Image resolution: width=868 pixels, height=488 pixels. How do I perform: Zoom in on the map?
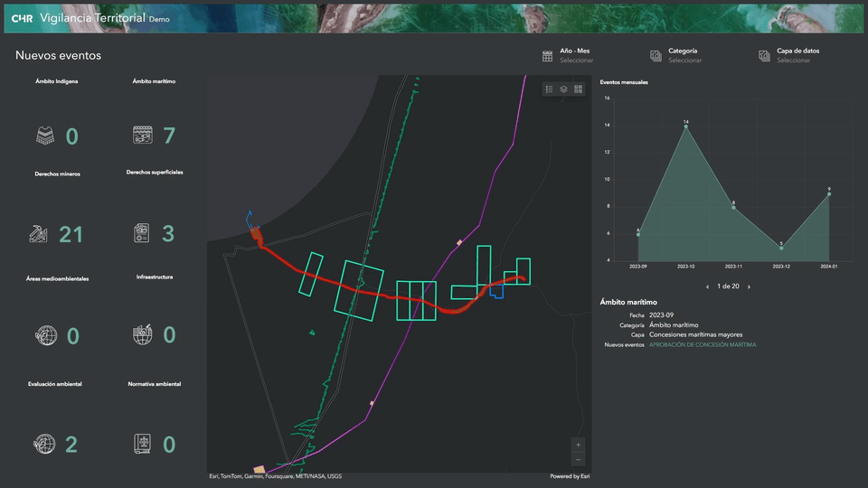(x=579, y=445)
